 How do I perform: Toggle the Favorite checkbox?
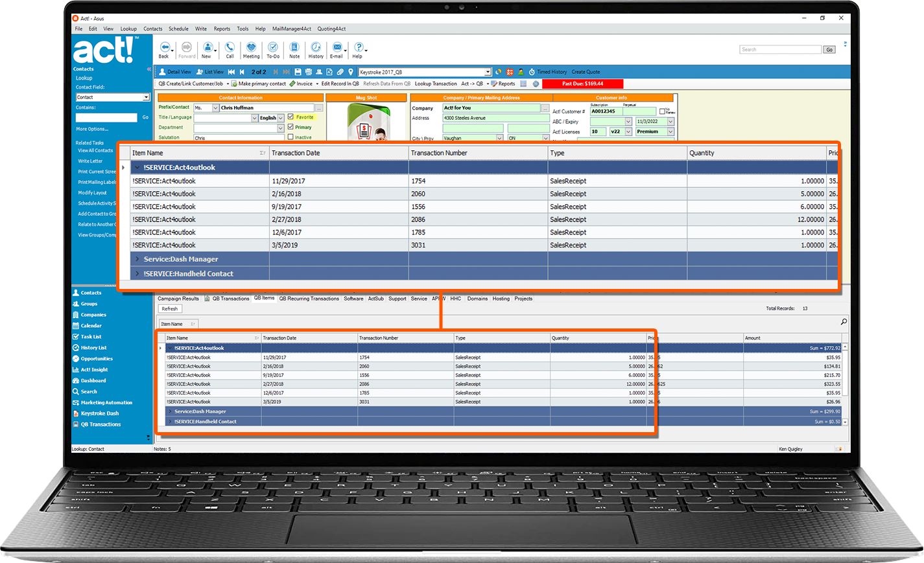(290, 117)
